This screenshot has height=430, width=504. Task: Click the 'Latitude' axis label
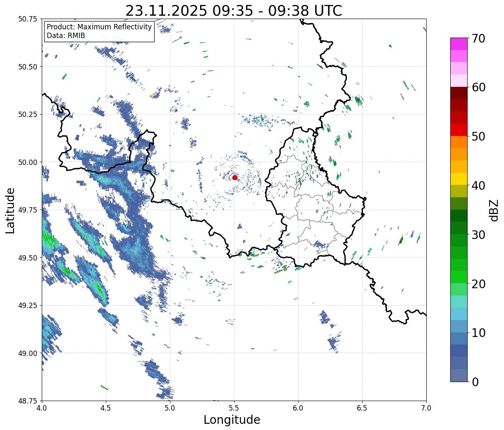pyautogui.click(x=10, y=210)
